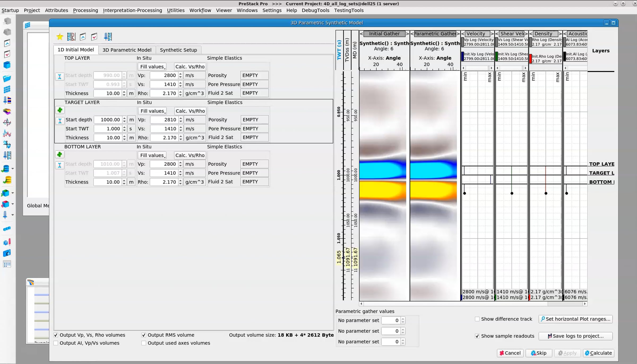Click the derrick with colored layers sidebar icon
Viewport: 637px width, 364px height.
tap(7, 100)
